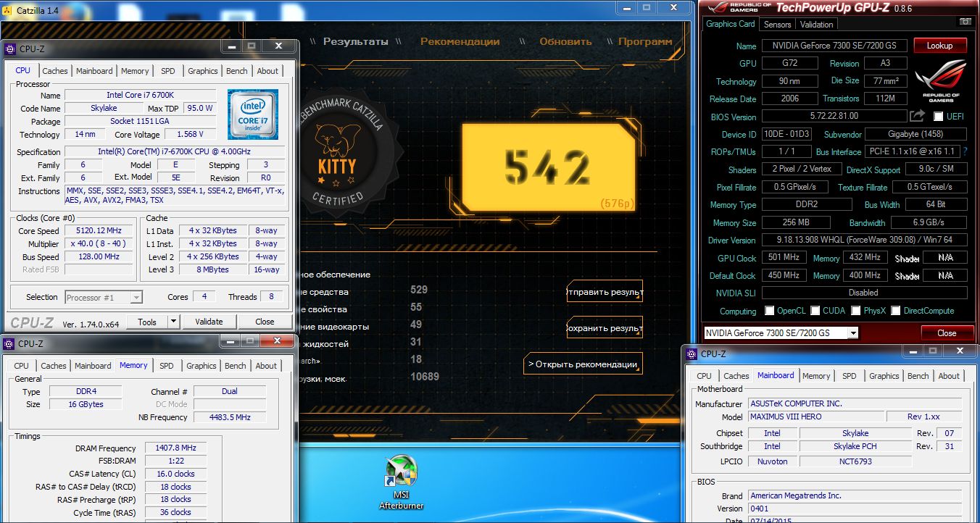This screenshot has height=523, width=980.
Task: Open the Bench tab in the CPU-Z processor window
Action: click(x=237, y=71)
